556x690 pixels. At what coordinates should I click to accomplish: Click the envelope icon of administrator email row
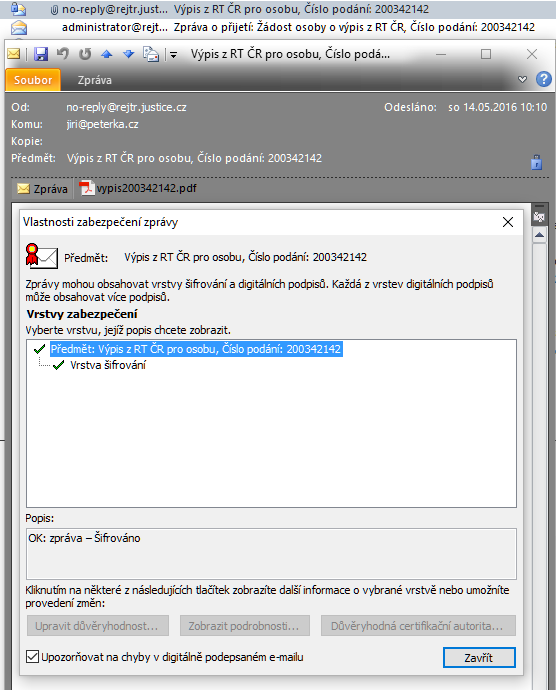click(19, 28)
